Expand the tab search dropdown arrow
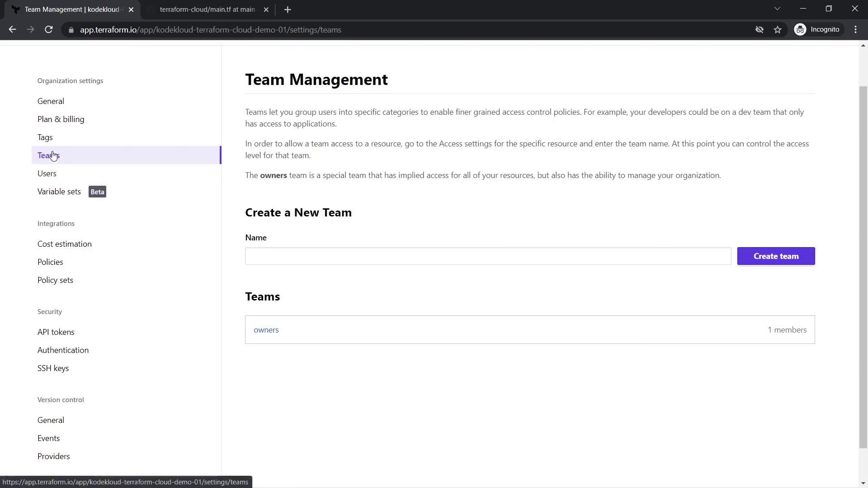Image resolution: width=868 pixels, height=488 pixels. click(777, 9)
